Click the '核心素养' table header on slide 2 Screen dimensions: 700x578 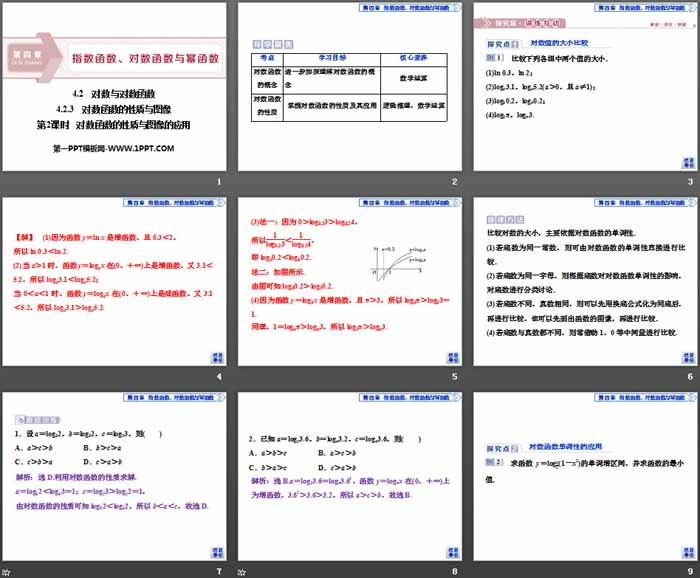413,58
